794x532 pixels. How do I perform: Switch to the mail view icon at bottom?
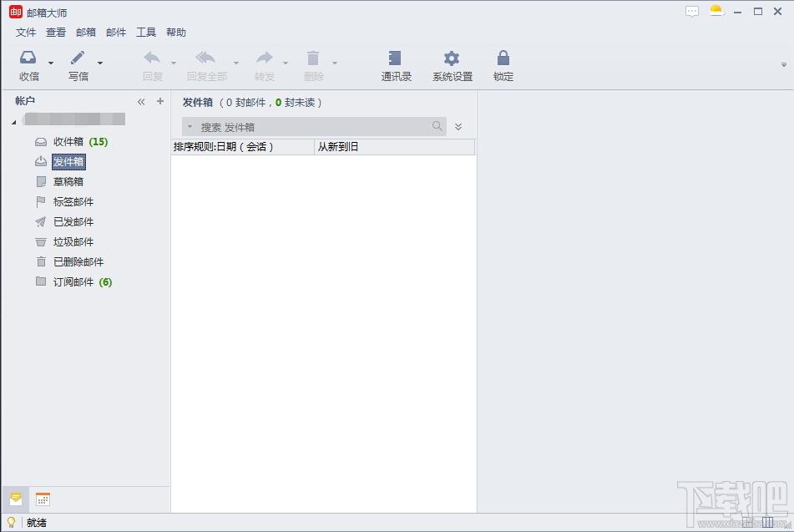pos(16,499)
